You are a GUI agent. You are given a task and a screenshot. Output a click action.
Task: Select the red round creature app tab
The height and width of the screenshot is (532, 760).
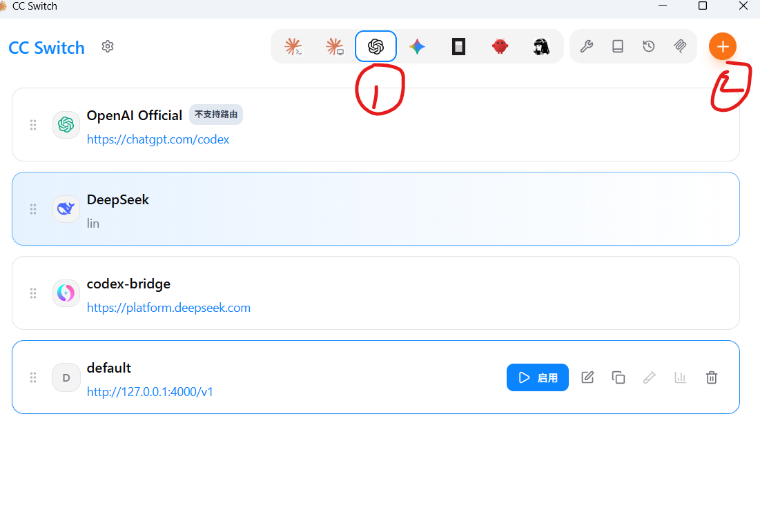500,46
